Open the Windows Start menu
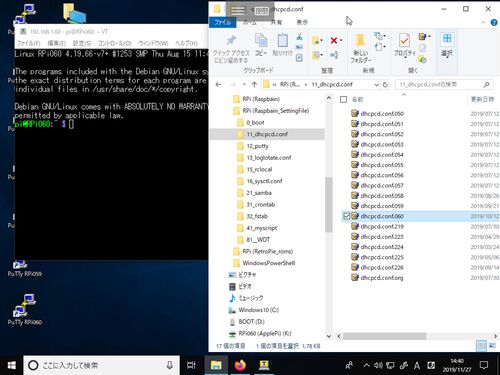Image resolution: width=500 pixels, height=375 pixels. [x=11, y=365]
